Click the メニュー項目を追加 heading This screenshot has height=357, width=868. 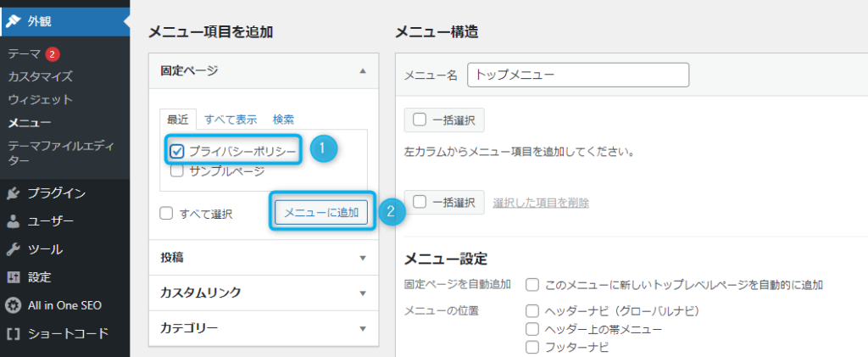pyautogui.click(x=211, y=32)
